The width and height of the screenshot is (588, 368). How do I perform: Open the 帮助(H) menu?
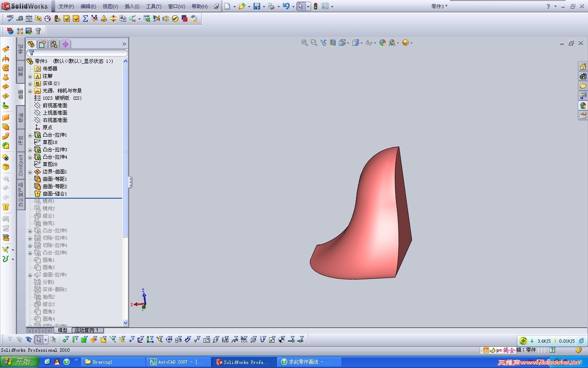(x=200, y=6)
